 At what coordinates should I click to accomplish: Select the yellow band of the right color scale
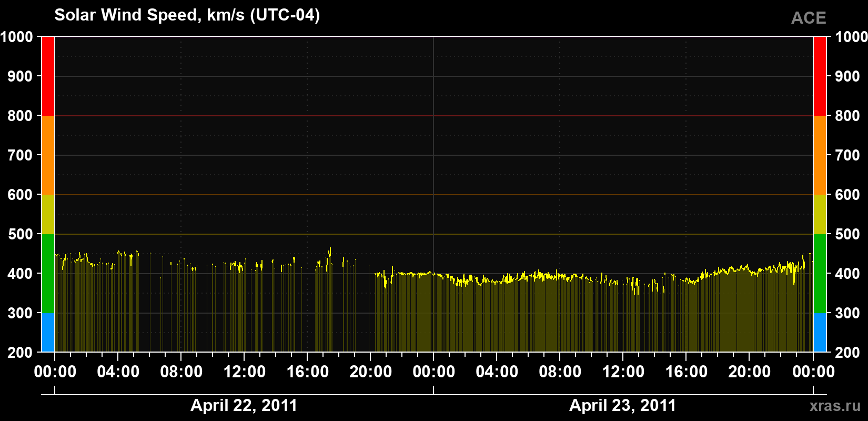click(x=820, y=214)
